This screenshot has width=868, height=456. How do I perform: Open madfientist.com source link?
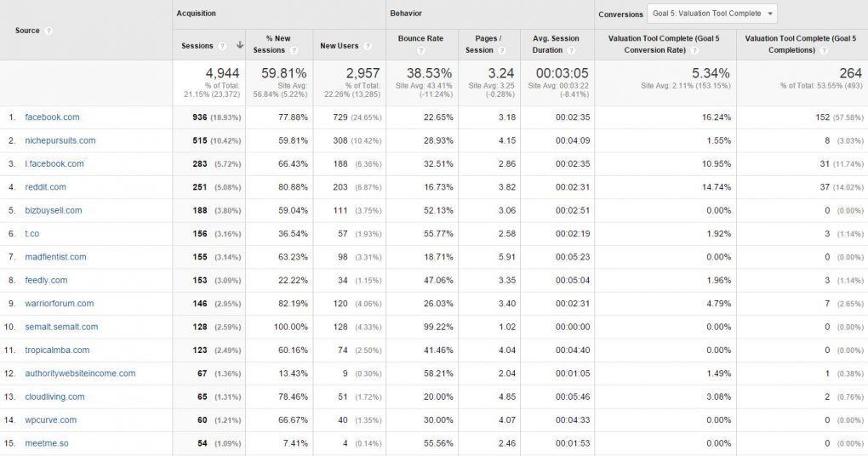(x=55, y=257)
